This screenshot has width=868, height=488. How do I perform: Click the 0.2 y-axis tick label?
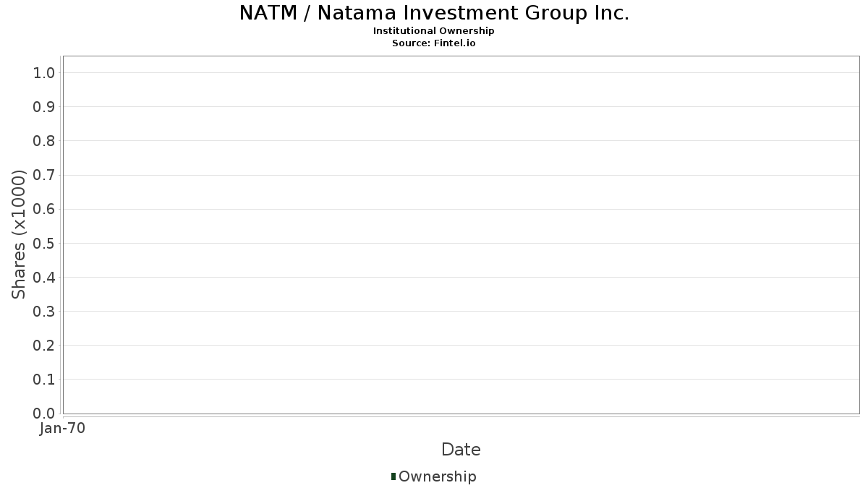(x=44, y=346)
